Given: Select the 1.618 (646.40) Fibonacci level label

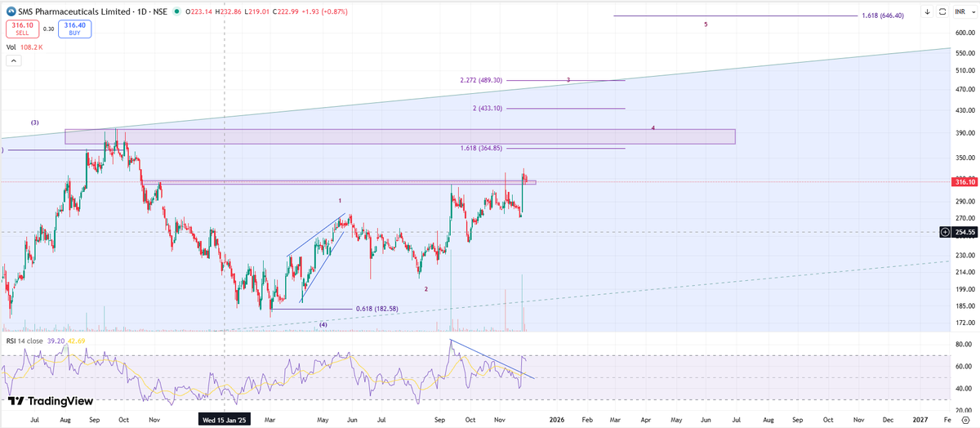Looking at the screenshot, I should pyautogui.click(x=884, y=16).
